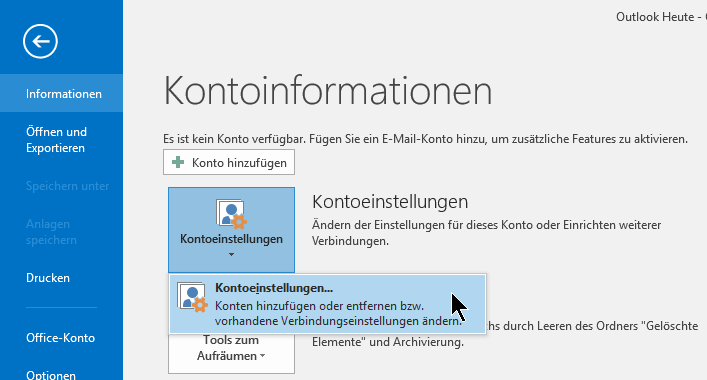Click the Kontoeinstellungen large button label

(x=231, y=239)
